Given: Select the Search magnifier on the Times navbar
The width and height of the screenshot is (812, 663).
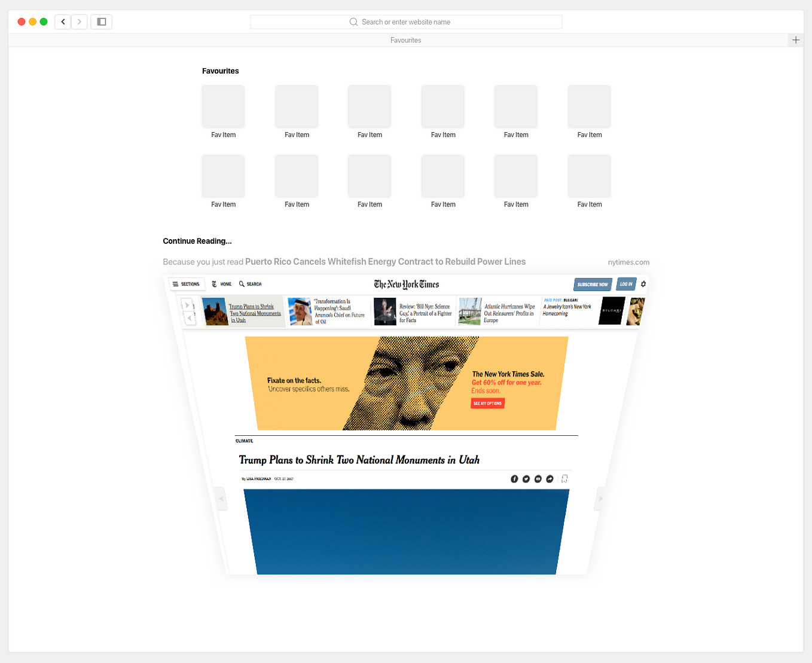Looking at the screenshot, I should [x=242, y=284].
